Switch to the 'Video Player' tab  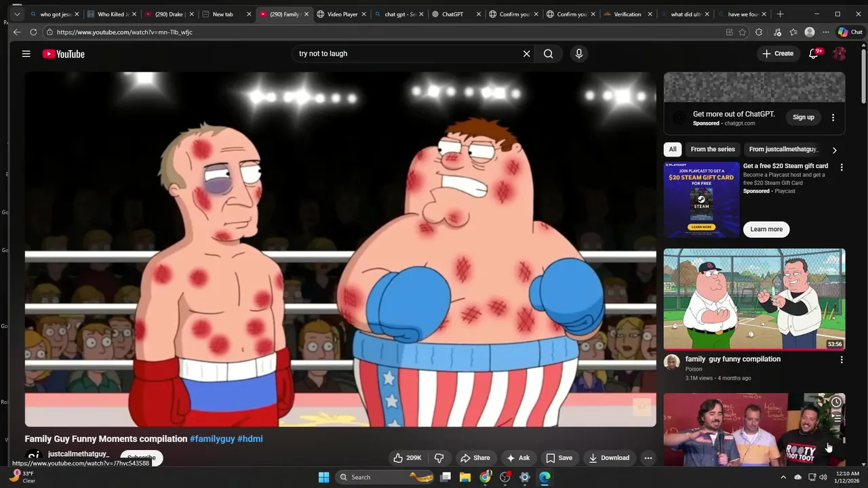point(341,14)
